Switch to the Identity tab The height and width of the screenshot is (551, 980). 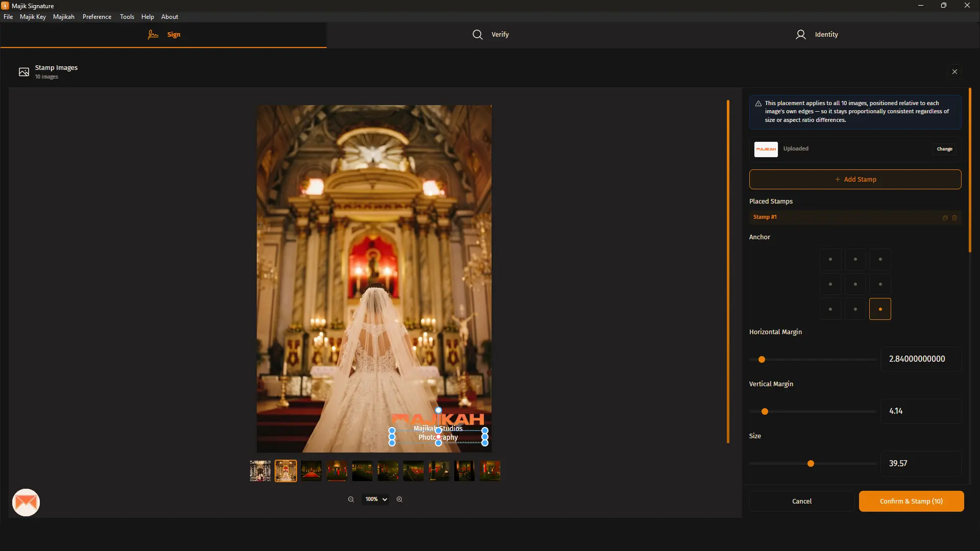click(x=817, y=35)
